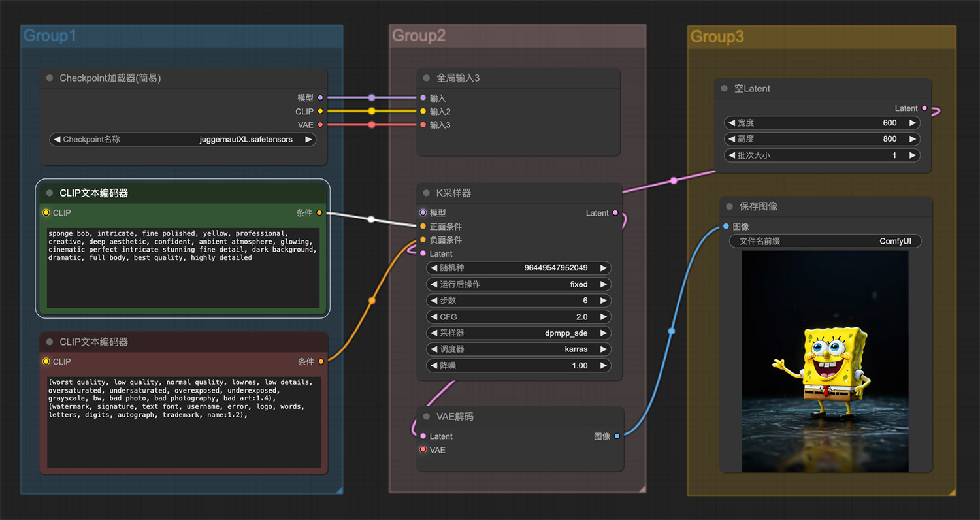Click the midpoint dot on the white 条件 link

tap(371, 219)
